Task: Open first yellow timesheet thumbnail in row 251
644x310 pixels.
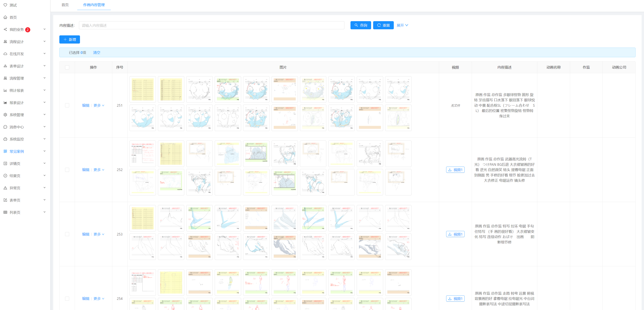Action: 143,89
